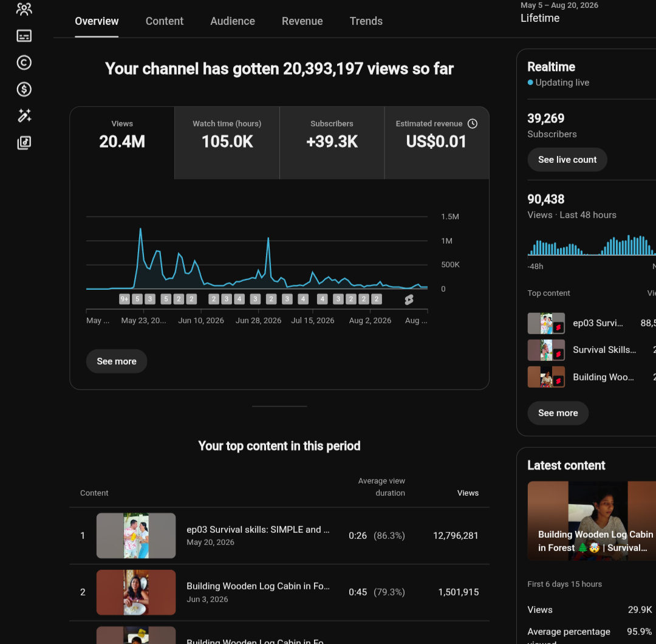This screenshot has width=656, height=644.
Task: Open the Customization magic wand icon
Action: 24,116
